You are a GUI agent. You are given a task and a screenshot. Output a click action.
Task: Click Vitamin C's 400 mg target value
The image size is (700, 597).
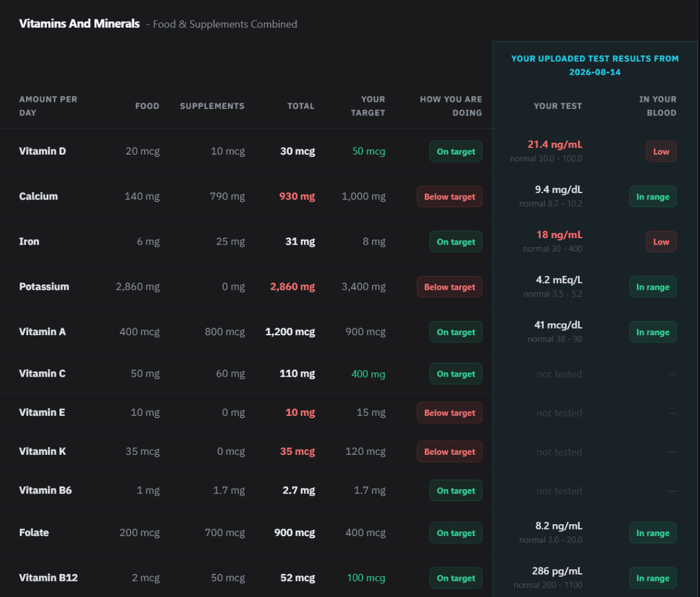[x=368, y=374]
